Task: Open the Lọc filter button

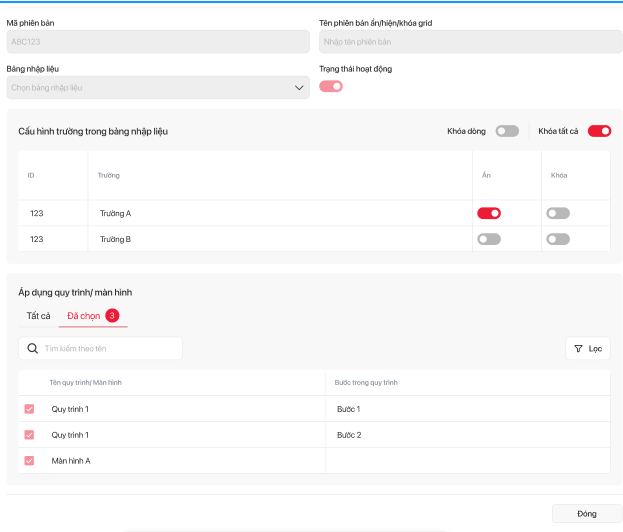Action: click(x=588, y=348)
